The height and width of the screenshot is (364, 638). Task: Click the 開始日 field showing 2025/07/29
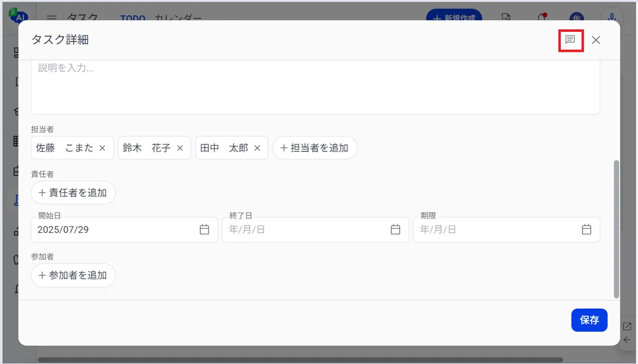pyautogui.click(x=125, y=230)
